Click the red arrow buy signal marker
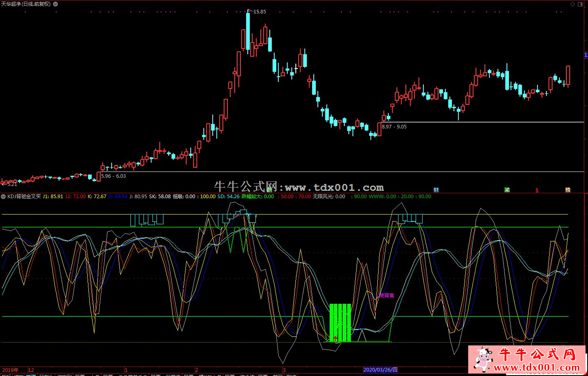 pos(335,338)
